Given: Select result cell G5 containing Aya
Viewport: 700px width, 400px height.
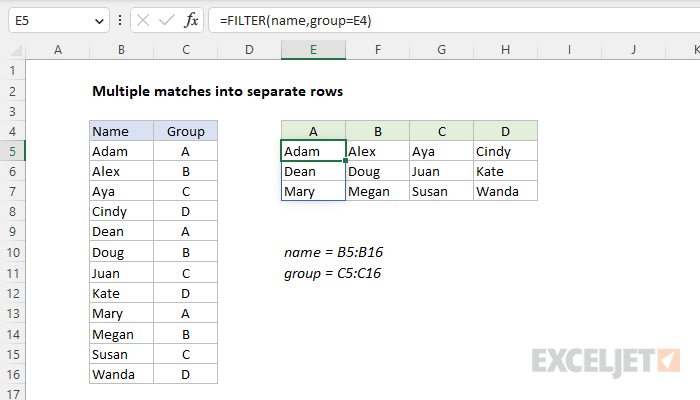Looking at the screenshot, I should (x=442, y=152).
